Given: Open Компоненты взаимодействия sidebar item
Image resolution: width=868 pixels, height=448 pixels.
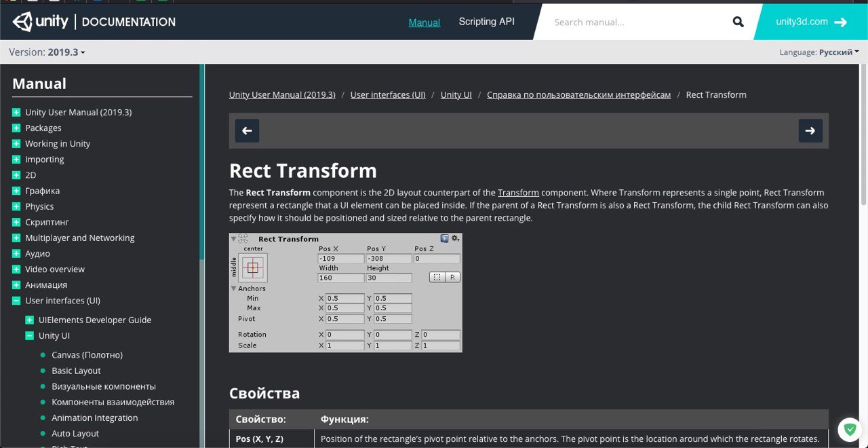Looking at the screenshot, I should (x=113, y=402).
